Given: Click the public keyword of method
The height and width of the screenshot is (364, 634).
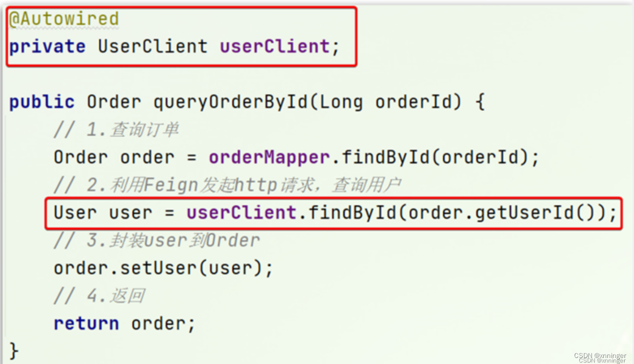Looking at the screenshot, I should (x=42, y=102).
